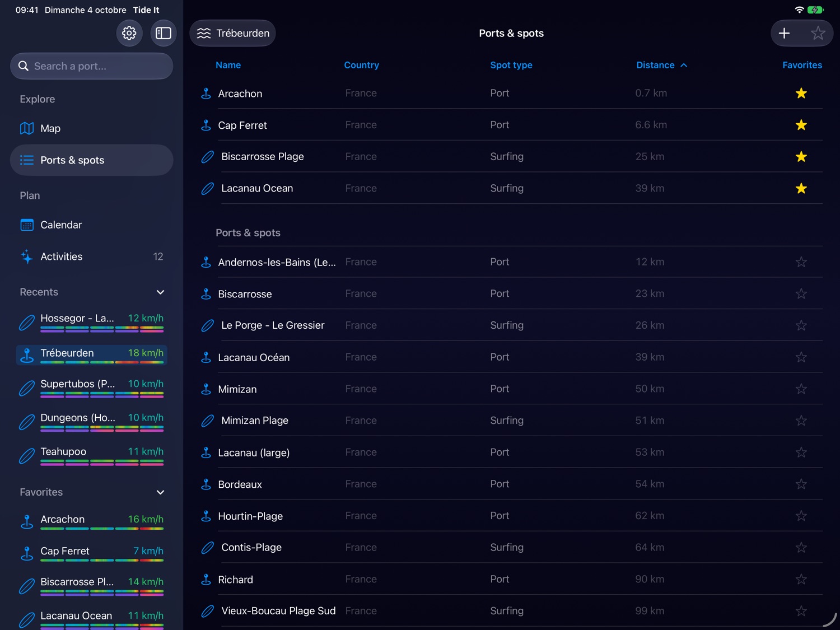Screen dimensions: 840x630
Task: Open Supertubos recent spot
Action: pyautogui.click(x=92, y=388)
